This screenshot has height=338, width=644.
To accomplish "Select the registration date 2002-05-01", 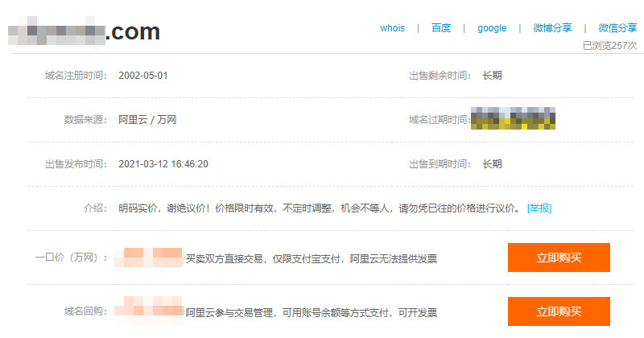I will click(x=143, y=76).
